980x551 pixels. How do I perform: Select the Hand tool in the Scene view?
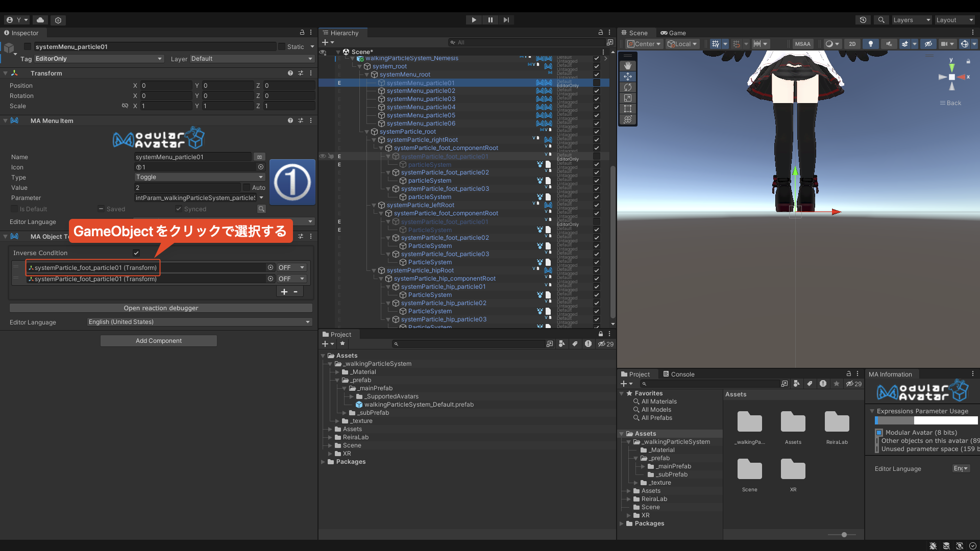(x=627, y=66)
